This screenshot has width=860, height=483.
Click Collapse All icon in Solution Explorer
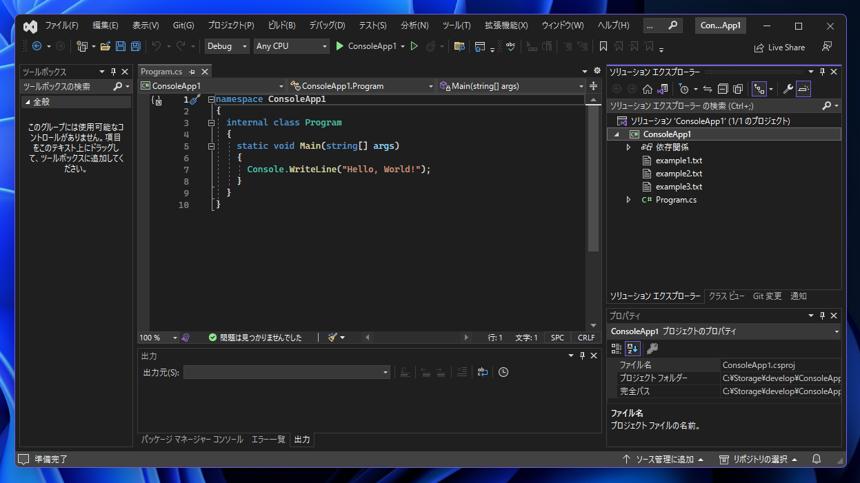pyautogui.click(x=722, y=89)
